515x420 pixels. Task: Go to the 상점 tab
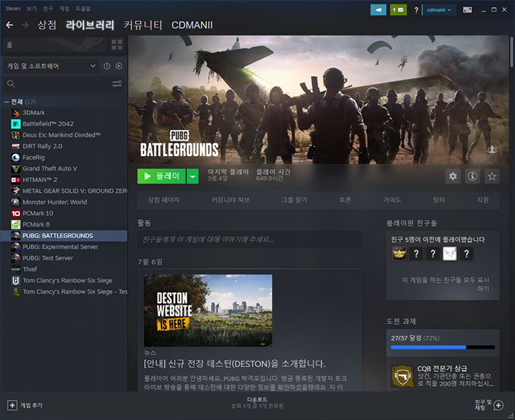point(47,25)
